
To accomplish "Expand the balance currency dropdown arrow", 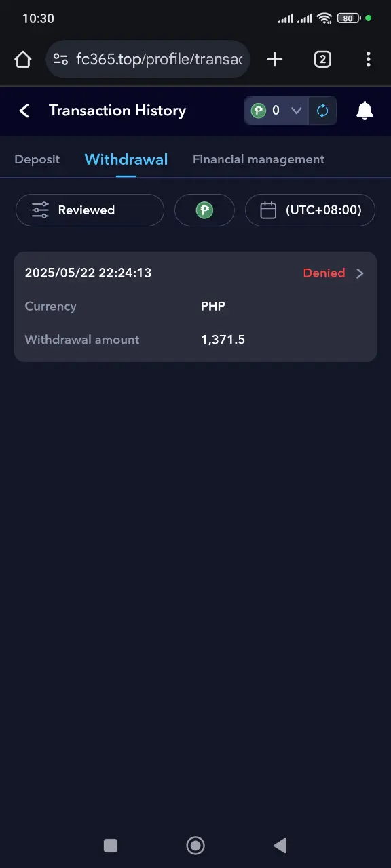I will click(296, 111).
